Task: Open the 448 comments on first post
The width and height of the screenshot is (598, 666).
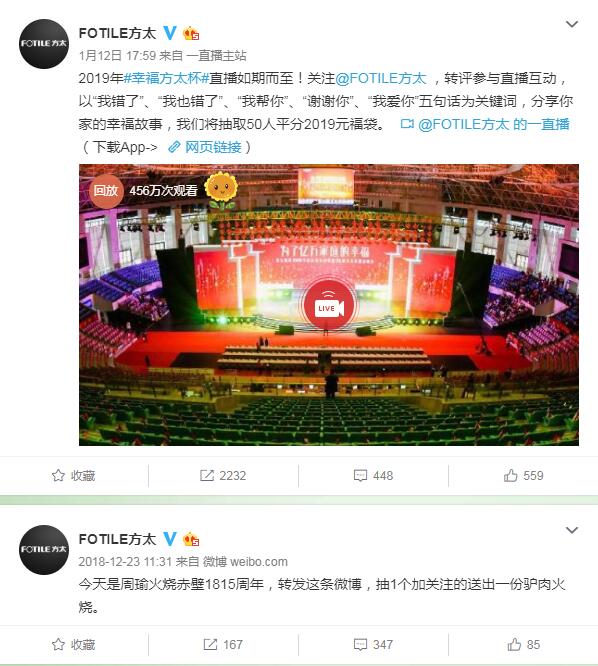Action: click(x=373, y=475)
